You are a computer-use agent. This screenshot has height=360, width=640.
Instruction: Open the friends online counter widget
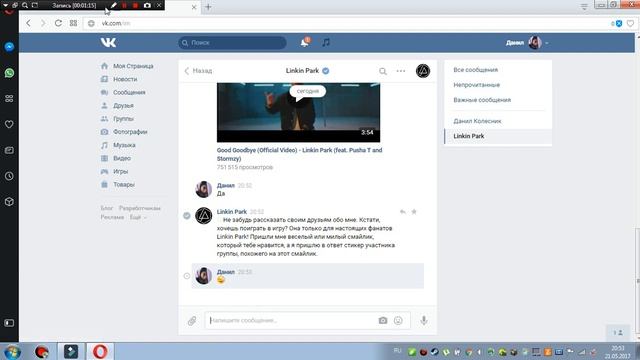(x=618, y=333)
